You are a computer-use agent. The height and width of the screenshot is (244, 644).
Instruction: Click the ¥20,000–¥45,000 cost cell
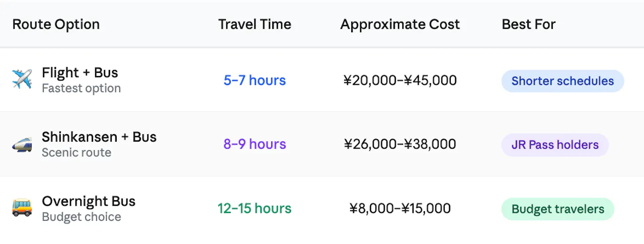(400, 80)
